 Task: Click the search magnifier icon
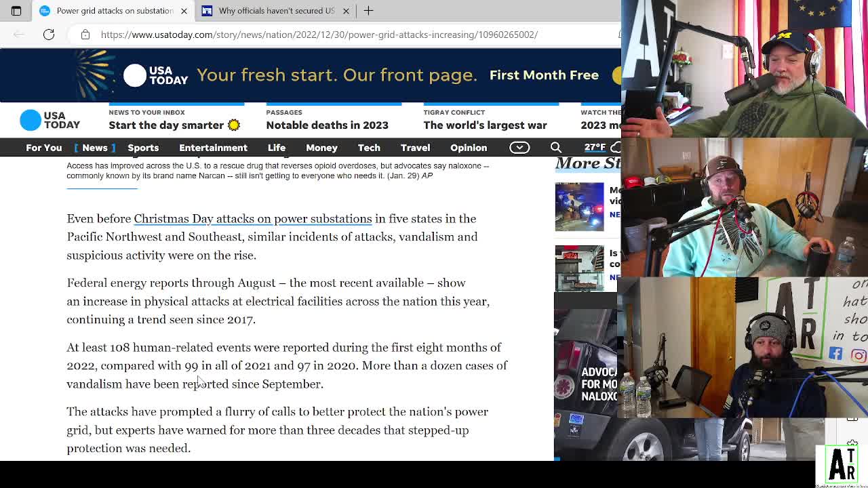pos(556,148)
